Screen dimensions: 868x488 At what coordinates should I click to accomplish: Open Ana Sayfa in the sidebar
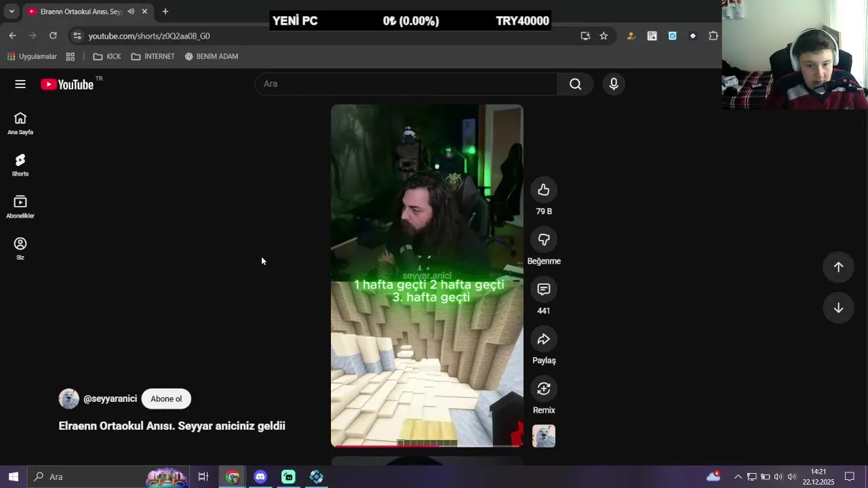coord(20,123)
